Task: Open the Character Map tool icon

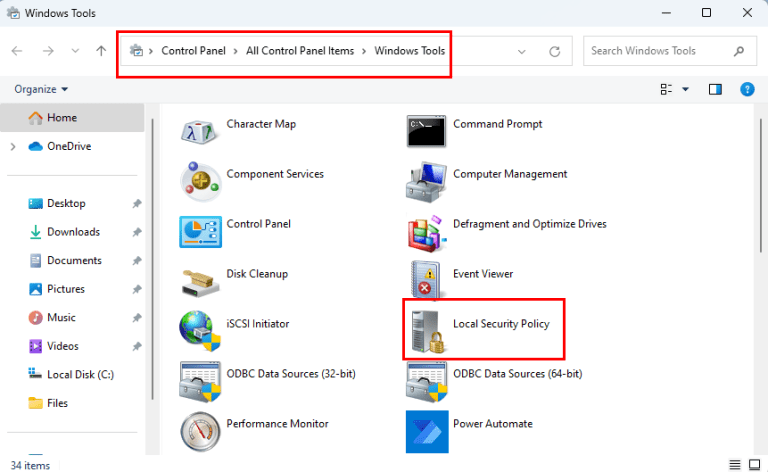Action: pos(200,131)
